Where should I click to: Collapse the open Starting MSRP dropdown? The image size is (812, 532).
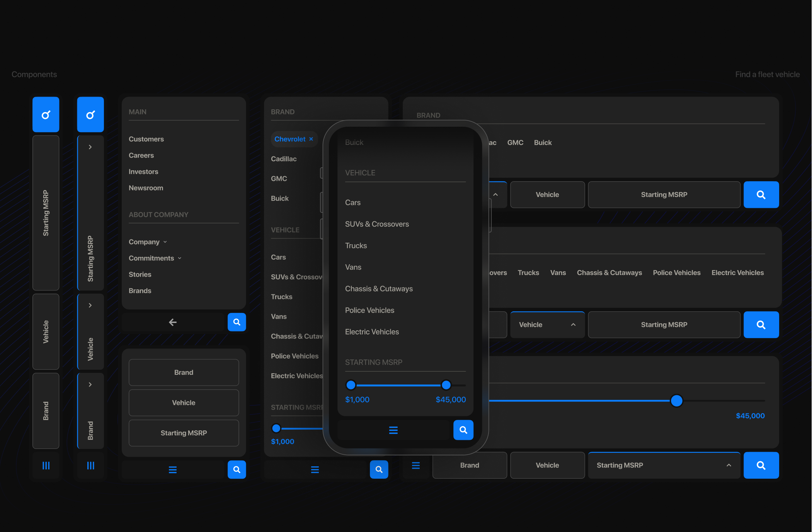729,465
